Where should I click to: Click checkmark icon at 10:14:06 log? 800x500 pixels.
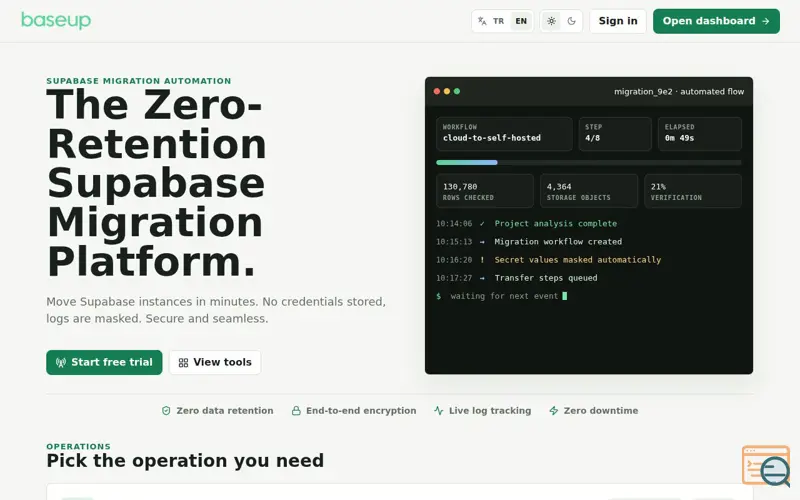tap(482, 223)
